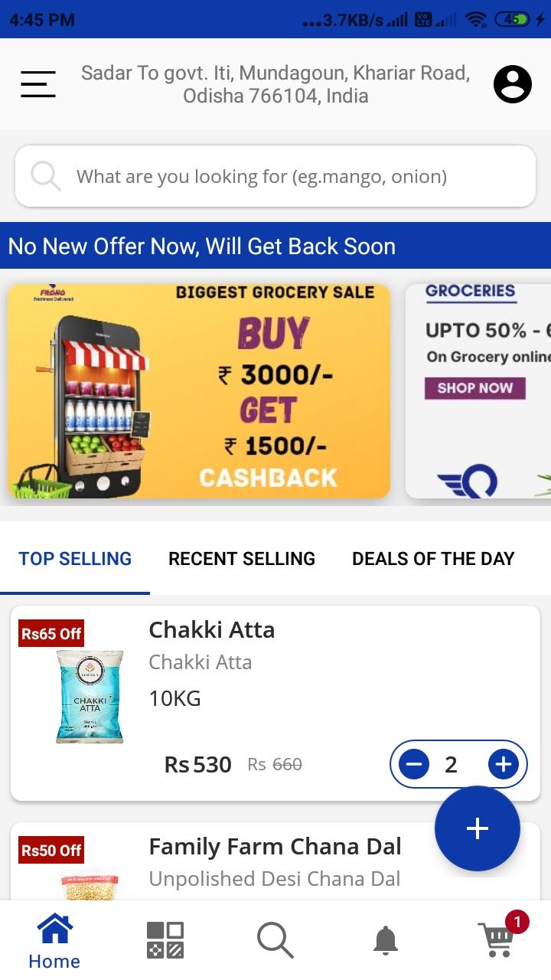Tap the blue floating plus button

pos(478,828)
